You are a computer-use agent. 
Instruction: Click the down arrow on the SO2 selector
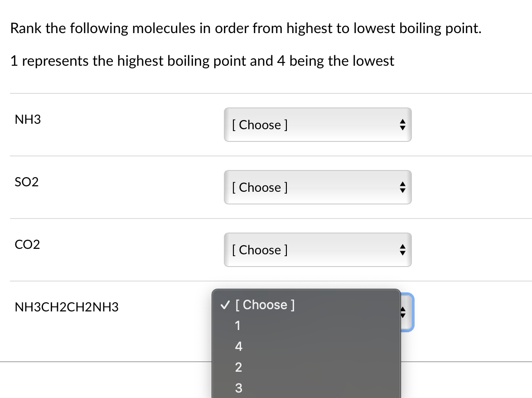click(402, 190)
